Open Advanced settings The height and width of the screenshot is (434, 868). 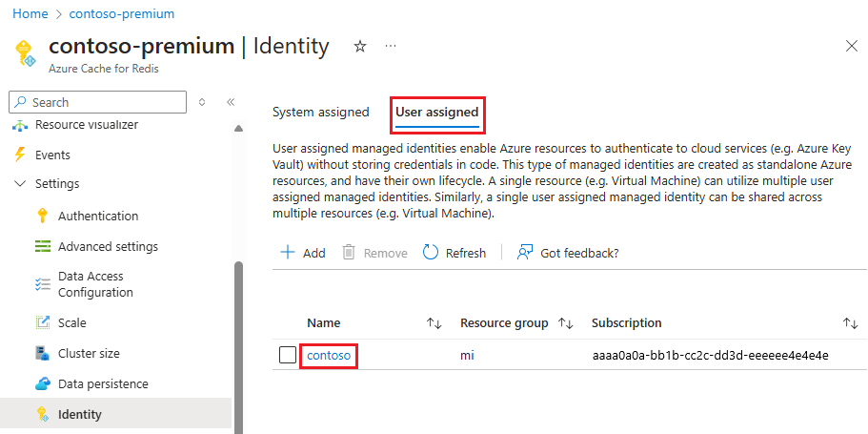[108, 247]
